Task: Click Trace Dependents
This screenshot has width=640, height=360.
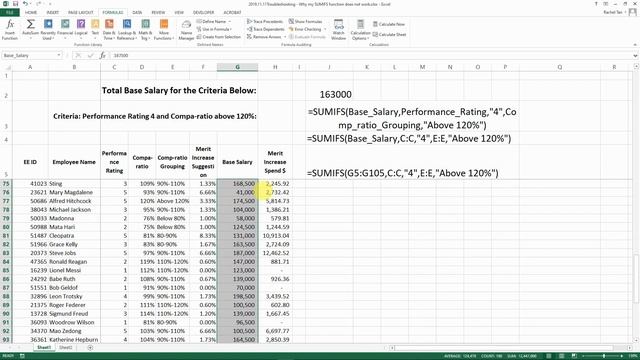Action: point(265,29)
